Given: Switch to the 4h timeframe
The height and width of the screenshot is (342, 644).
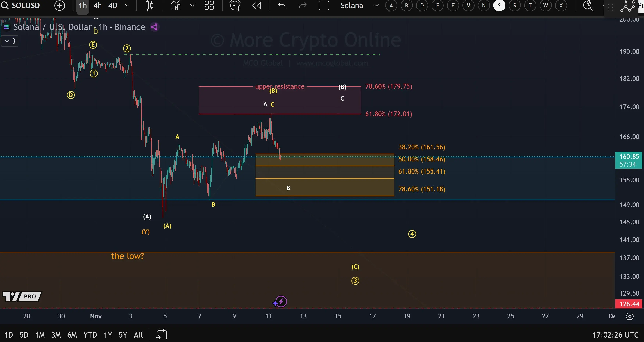Looking at the screenshot, I should (x=97, y=6).
